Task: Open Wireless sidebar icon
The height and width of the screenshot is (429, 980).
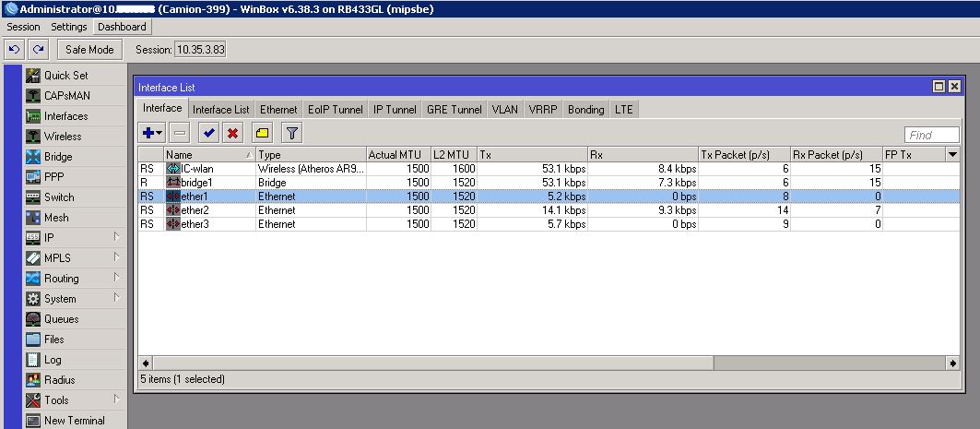Action: (x=33, y=137)
